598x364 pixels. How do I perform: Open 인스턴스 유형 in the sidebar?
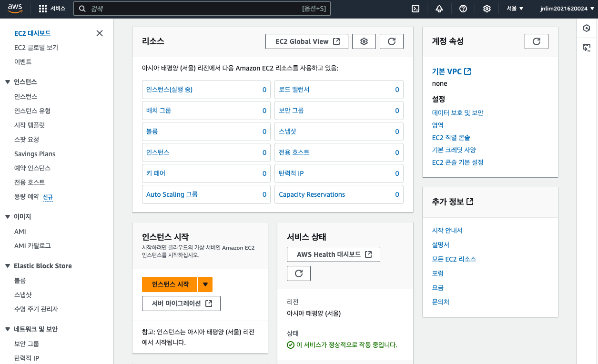tap(32, 111)
